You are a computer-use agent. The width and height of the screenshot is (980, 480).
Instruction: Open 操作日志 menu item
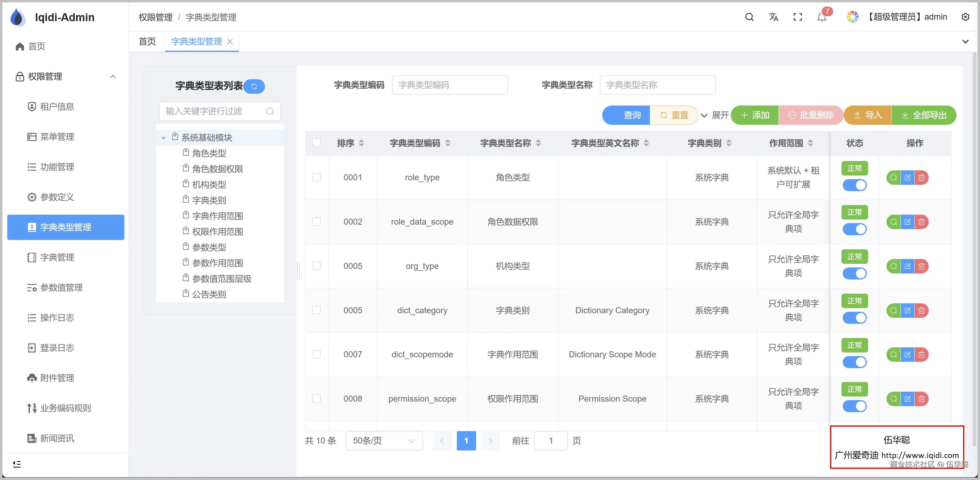click(x=57, y=318)
